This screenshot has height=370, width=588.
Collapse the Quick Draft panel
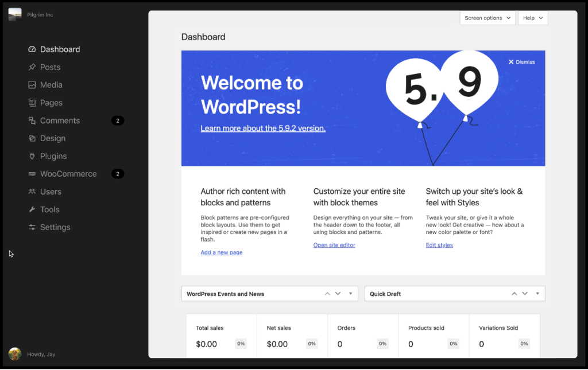coord(537,294)
